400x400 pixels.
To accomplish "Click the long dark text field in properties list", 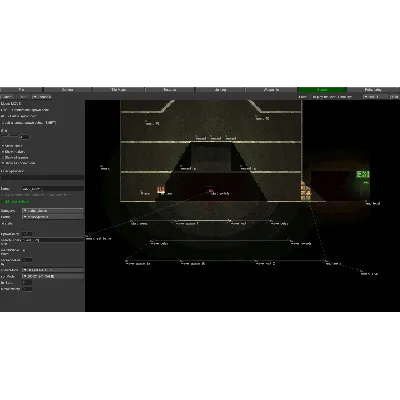I will 53,240.
